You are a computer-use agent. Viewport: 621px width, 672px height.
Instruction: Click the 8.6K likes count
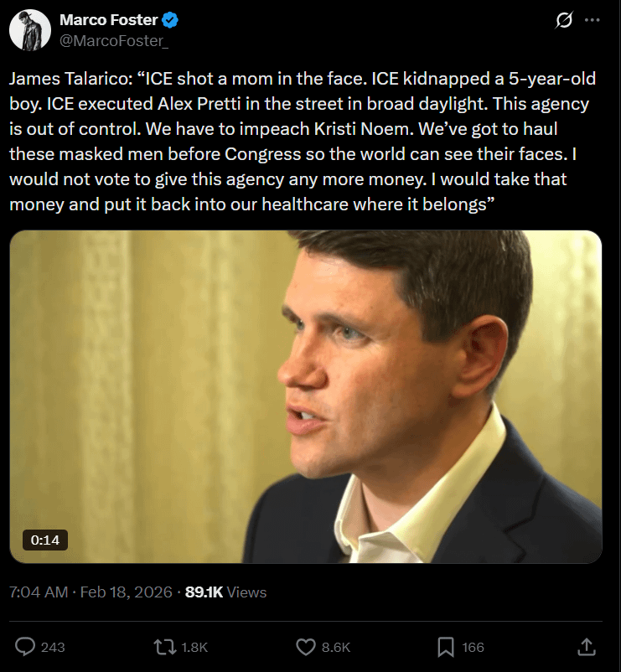pos(335,647)
